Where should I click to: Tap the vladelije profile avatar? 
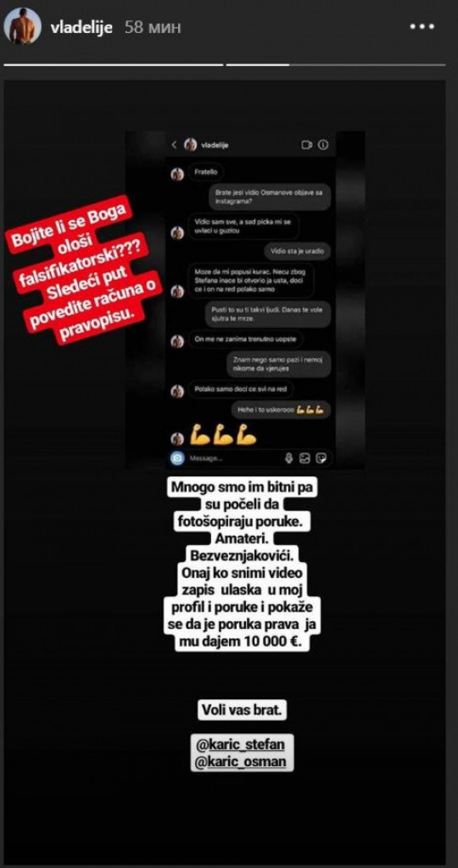(x=22, y=25)
